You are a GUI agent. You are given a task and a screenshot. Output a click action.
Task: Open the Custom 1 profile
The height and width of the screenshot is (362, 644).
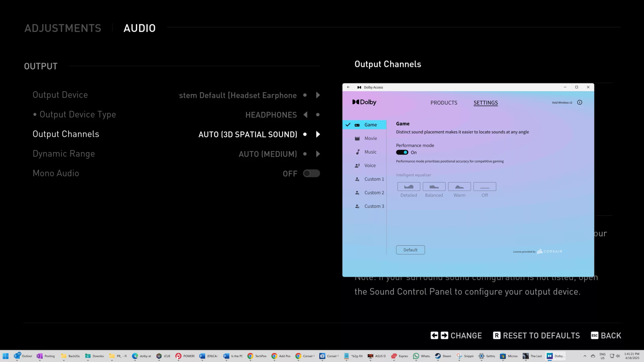365,179
